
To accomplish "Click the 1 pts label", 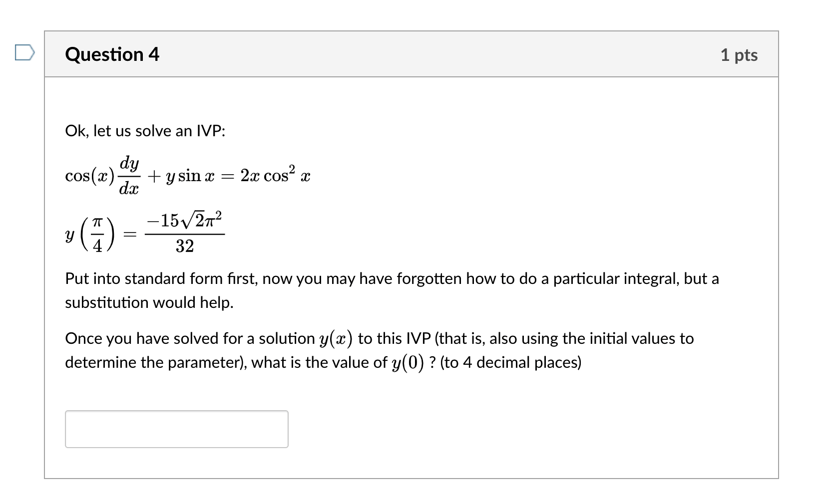I will (740, 55).
